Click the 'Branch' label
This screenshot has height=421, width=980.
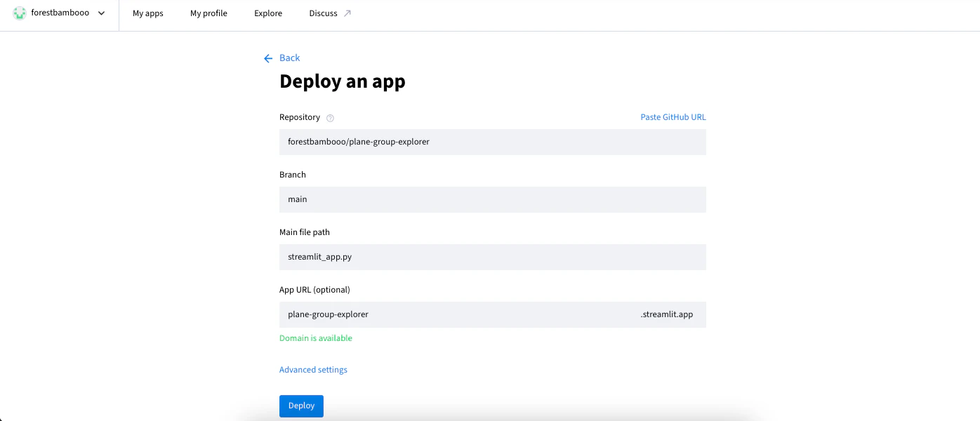click(x=293, y=175)
